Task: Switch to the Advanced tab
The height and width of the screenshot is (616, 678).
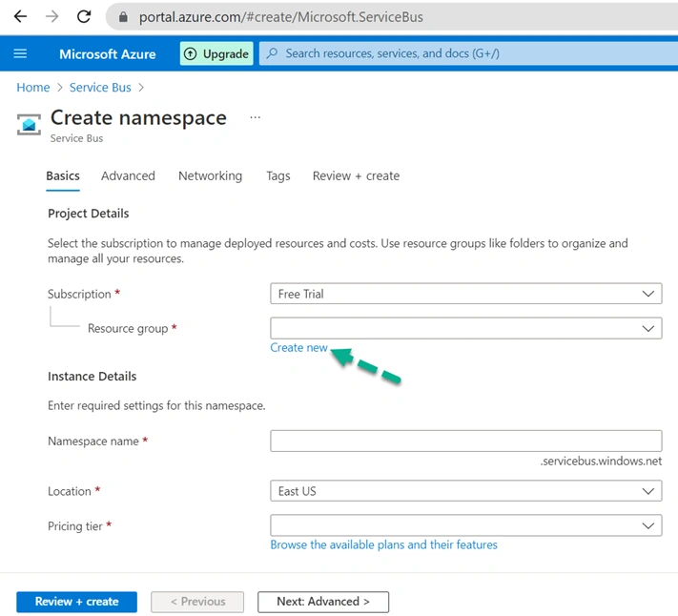Action: point(128,176)
